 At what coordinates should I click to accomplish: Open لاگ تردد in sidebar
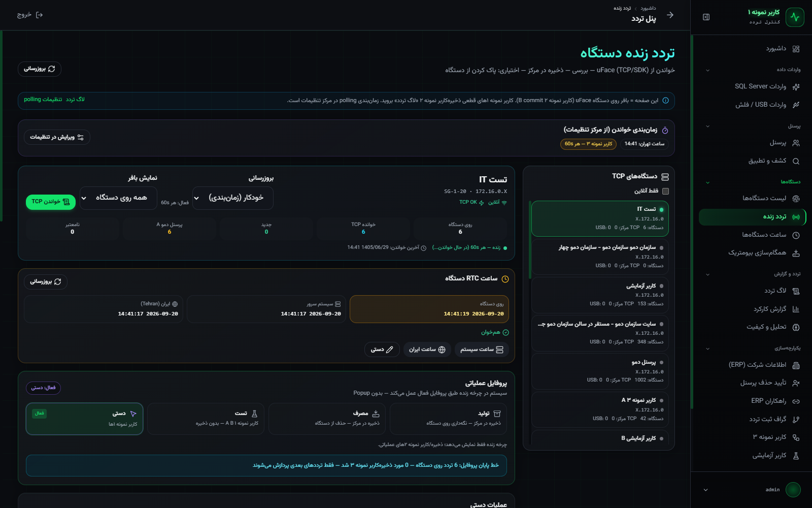[x=753, y=291]
